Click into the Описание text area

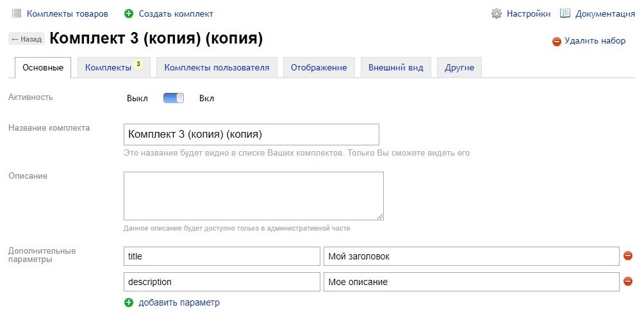253,196
